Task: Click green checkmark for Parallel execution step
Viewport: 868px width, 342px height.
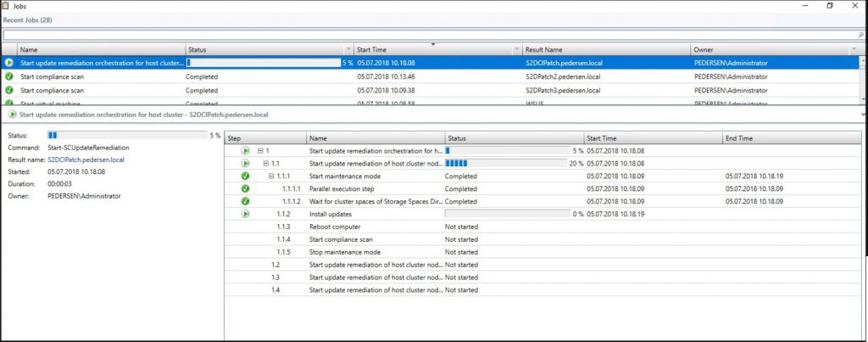Action: pos(245,189)
